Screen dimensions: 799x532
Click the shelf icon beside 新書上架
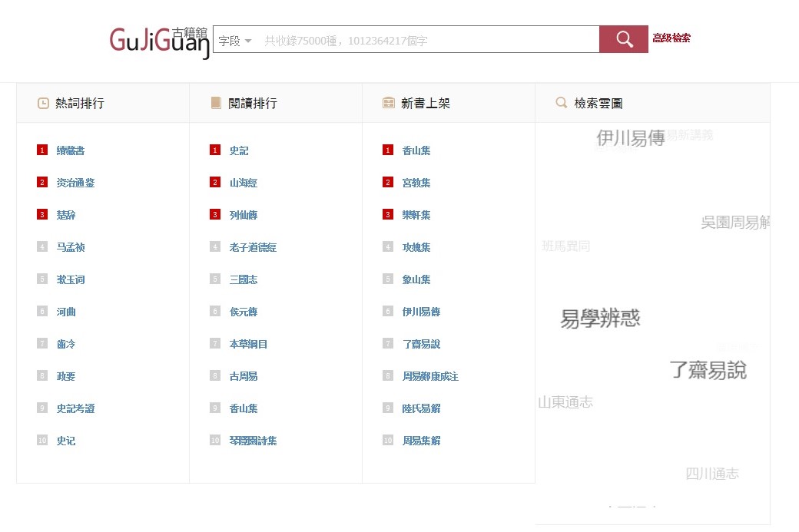click(x=389, y=103)
